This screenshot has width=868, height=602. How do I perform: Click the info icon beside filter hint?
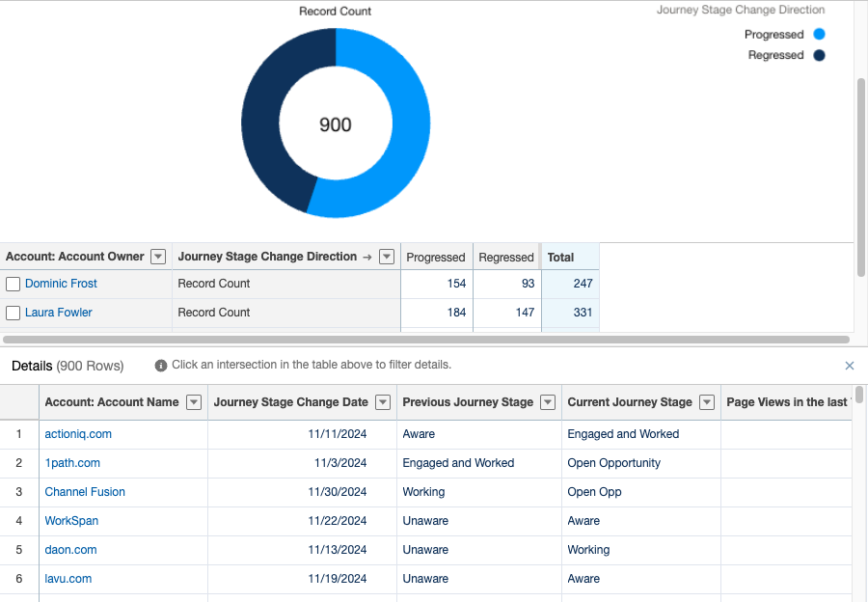click(161, 366)
